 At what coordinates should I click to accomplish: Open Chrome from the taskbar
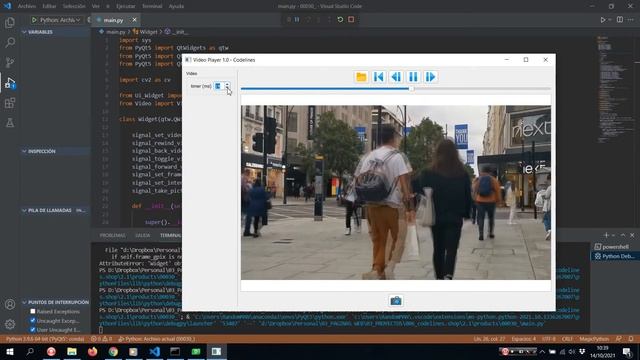[x=113, y=351]
